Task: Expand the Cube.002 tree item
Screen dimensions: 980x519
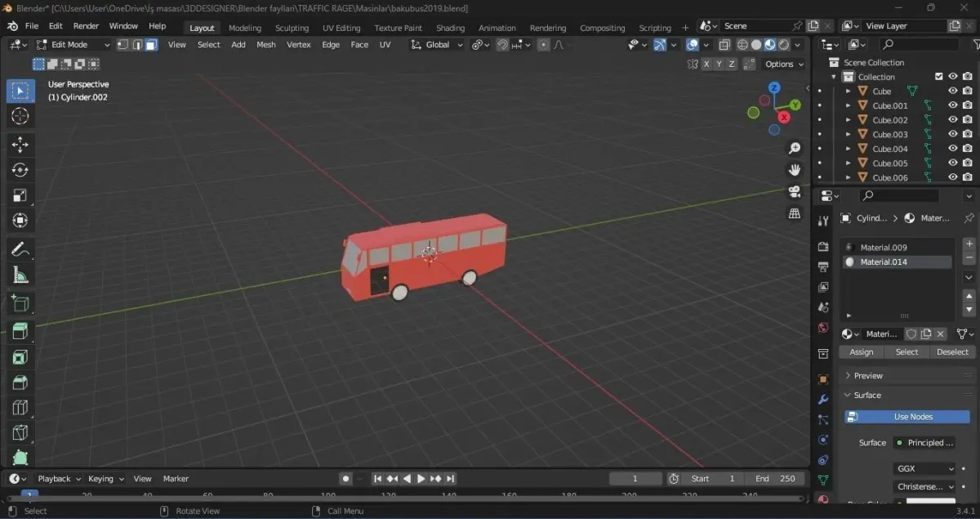Action: (849, 120)
